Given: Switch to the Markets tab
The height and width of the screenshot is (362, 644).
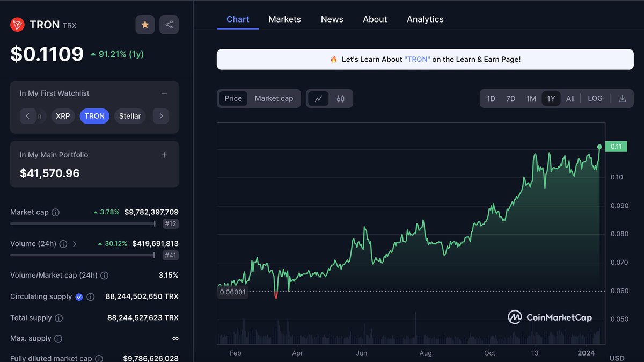Looking at the screenshot, I should point(284,19).
